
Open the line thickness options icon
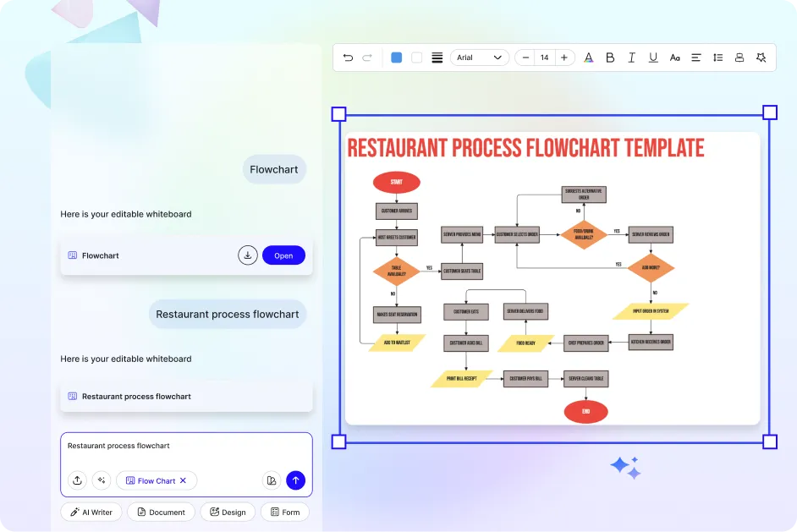[x=437, y=58]
